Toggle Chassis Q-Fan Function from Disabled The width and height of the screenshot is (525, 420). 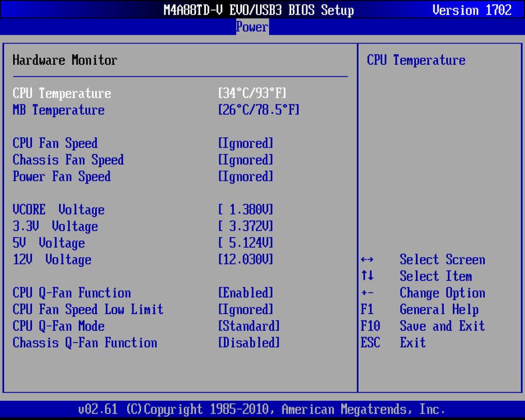pyautogui.click(x=249, y=343)
